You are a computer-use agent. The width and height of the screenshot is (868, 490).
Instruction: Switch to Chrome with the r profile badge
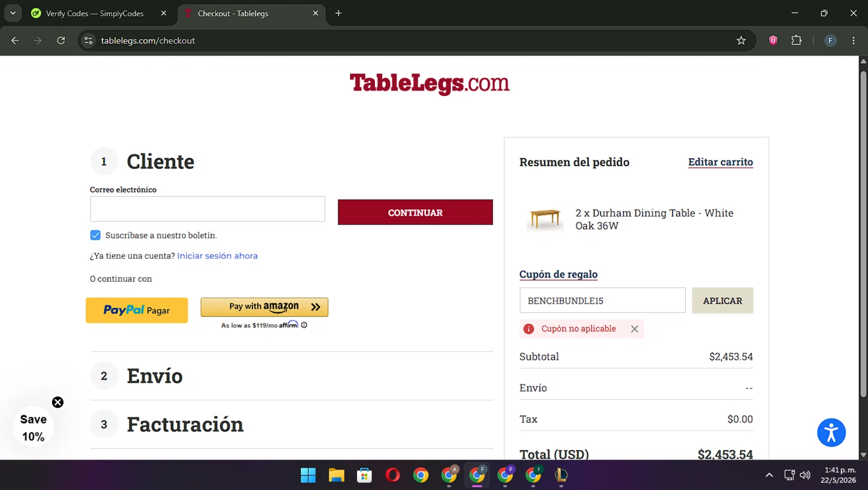click(x=533, y=475)
